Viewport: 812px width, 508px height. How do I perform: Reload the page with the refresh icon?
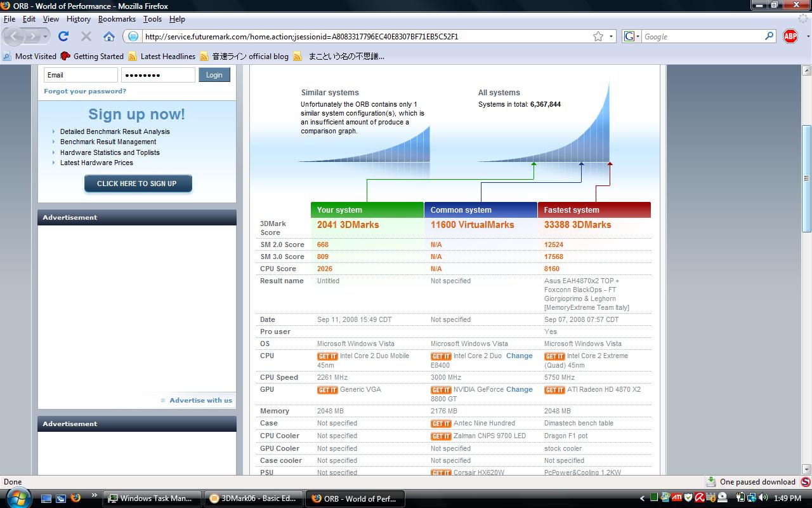[x=63, y=36]
